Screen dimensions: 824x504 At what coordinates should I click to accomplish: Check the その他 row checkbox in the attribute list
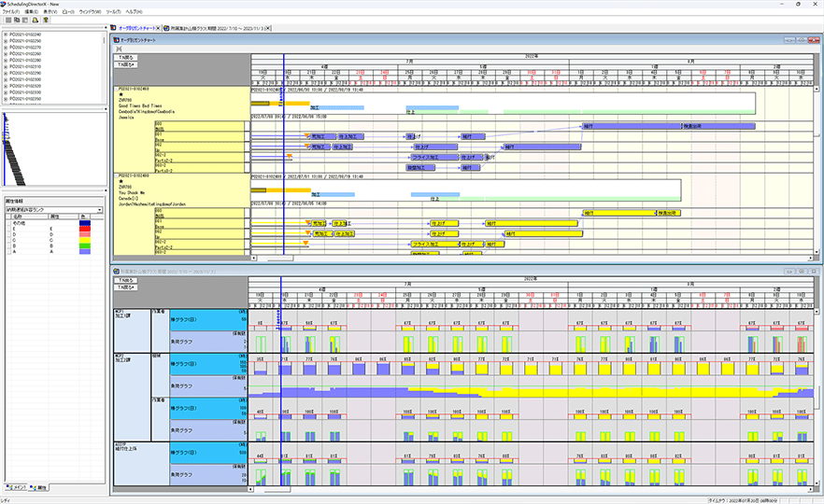pyautogui.click(x=9, y=225)
